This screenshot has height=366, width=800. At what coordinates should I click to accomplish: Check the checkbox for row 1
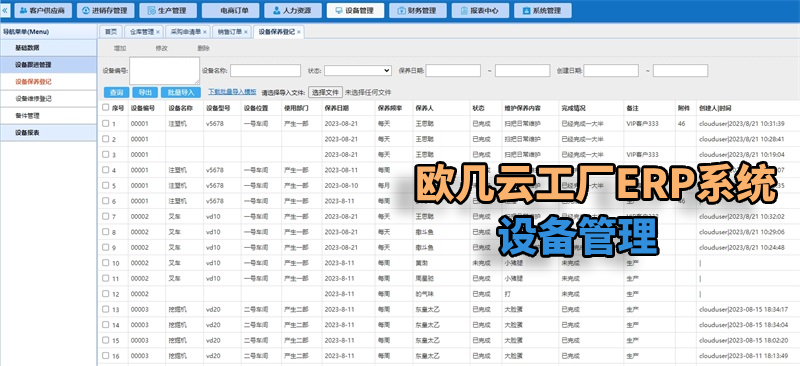point(106,123)
